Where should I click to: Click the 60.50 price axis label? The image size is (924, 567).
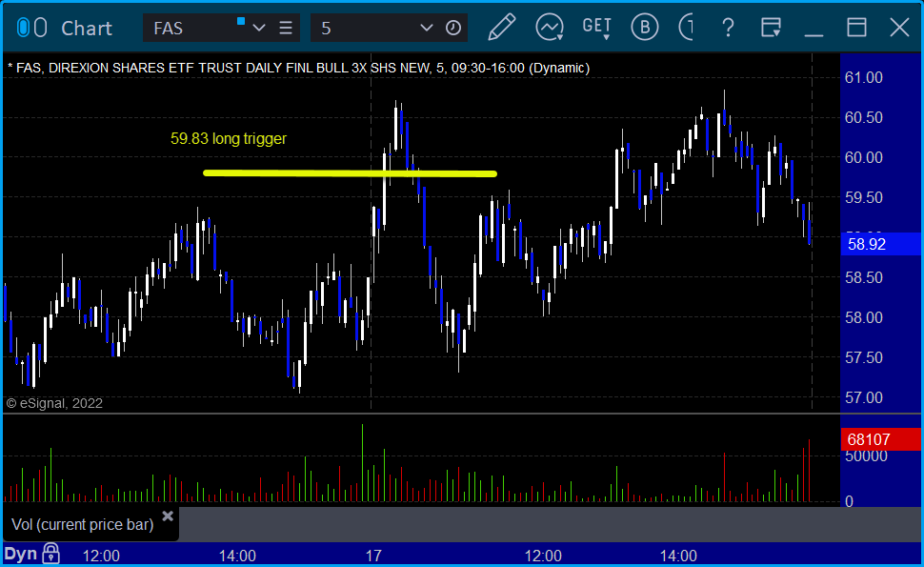point(864,118)
